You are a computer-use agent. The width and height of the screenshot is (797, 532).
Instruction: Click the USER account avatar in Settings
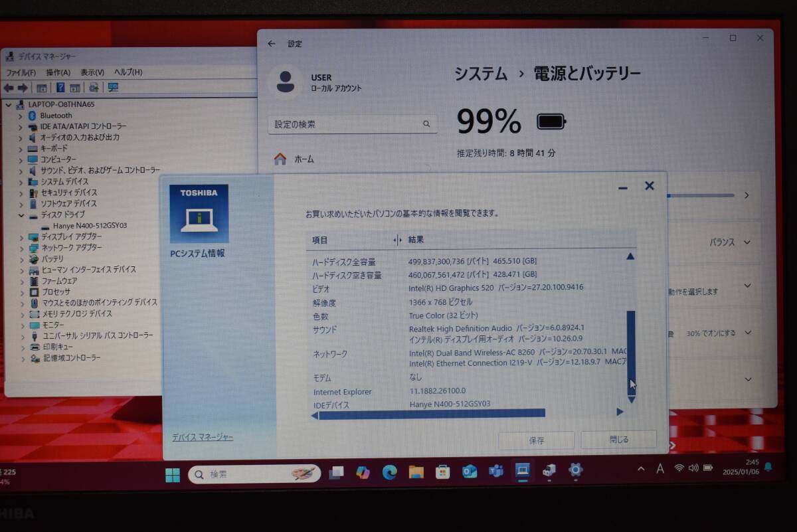(285, 82)
